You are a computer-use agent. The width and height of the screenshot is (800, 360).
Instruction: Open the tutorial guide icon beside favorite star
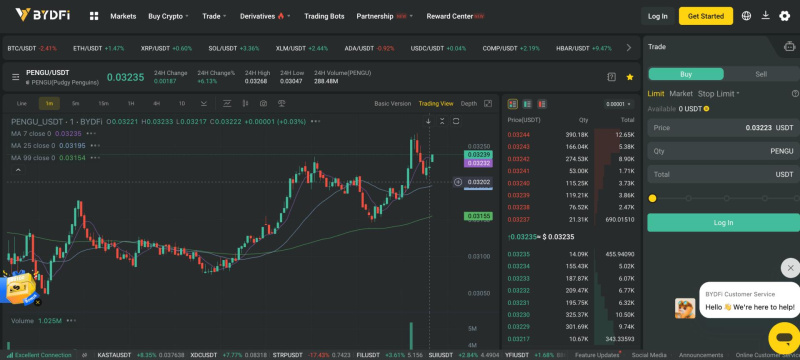(612, 77)
